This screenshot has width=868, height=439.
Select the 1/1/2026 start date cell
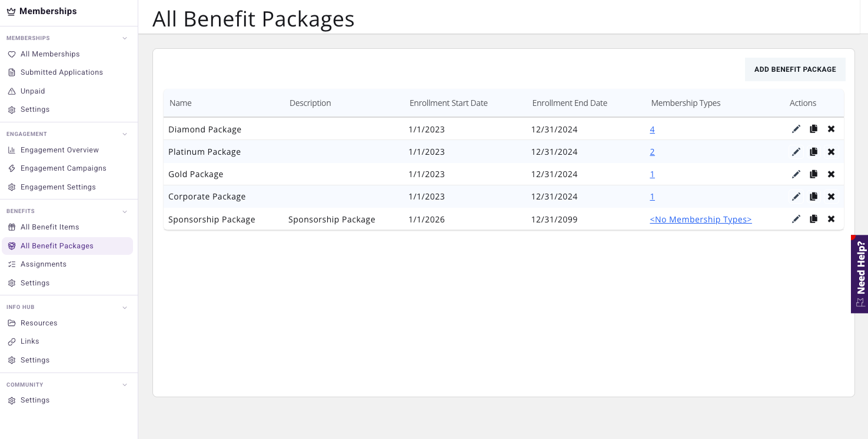click(x=427, y=219)
